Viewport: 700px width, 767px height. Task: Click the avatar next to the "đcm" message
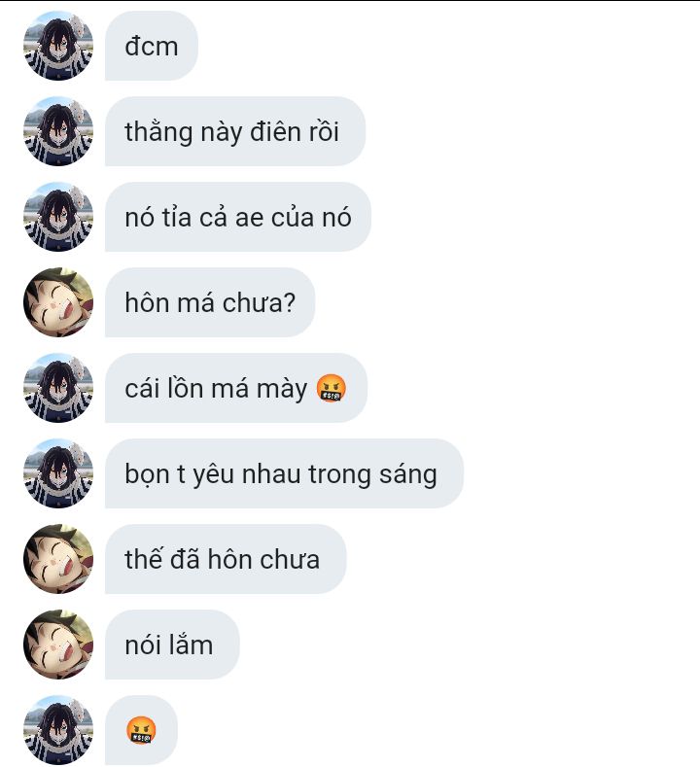[58, 46]
